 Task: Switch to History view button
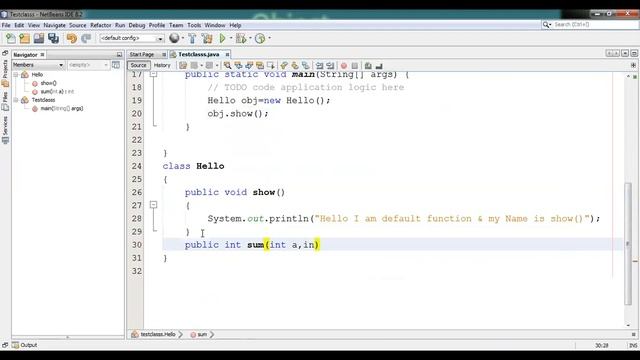pyautogui.click(x=162, y=65)
